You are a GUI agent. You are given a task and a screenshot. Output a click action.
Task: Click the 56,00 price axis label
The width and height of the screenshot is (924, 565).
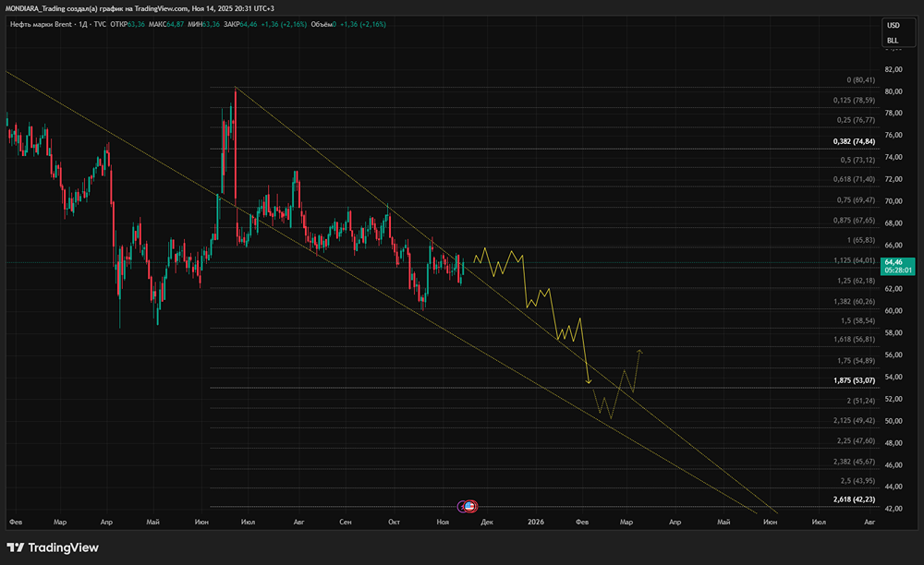(894, 355)
